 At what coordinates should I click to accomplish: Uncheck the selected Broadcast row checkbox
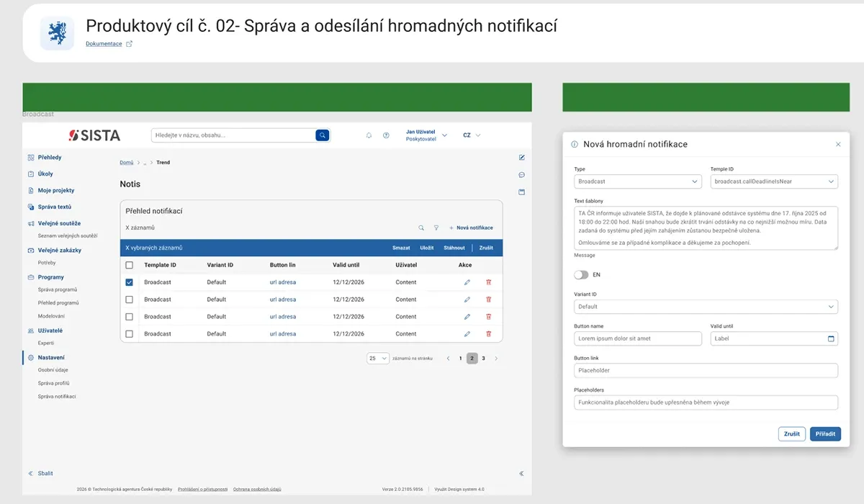(x=130, y=282)
